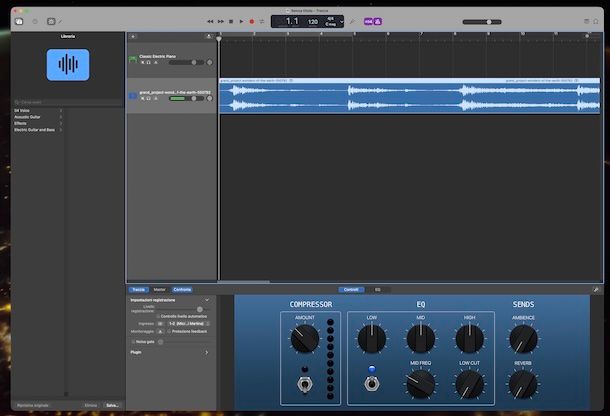
Task: Expand the Acoustic Guitar library category
Action: [x=38, y=117]
